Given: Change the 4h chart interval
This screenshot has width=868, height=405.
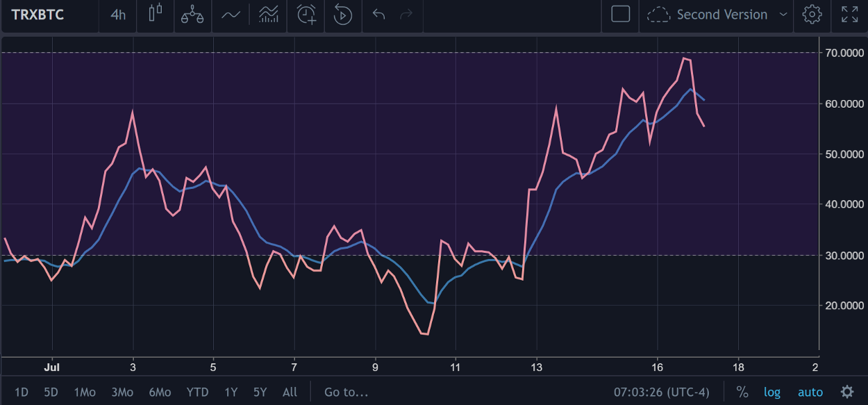Looking at the screenshot, I should tap(119, 14).
